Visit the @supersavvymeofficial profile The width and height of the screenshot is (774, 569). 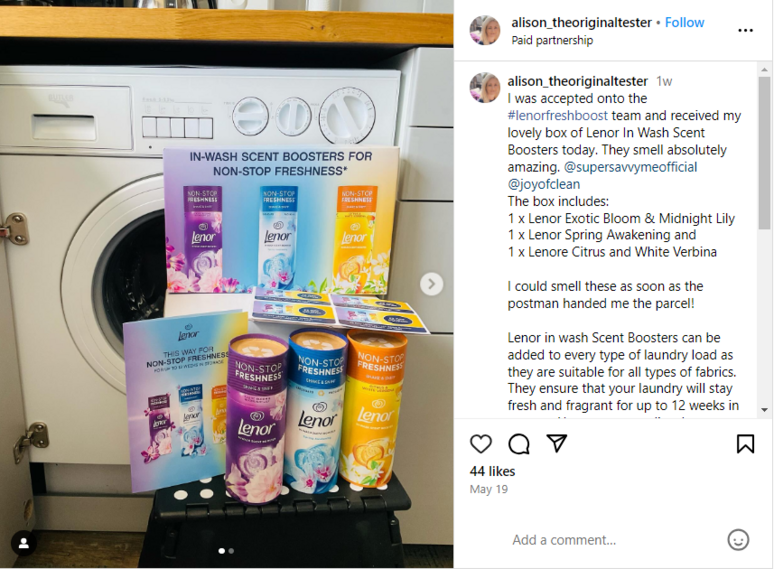click(630, 167)
